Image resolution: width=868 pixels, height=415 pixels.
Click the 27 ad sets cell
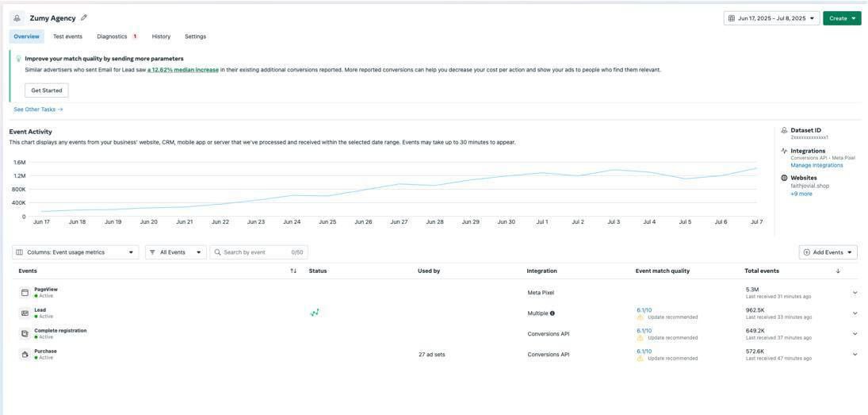431,354
